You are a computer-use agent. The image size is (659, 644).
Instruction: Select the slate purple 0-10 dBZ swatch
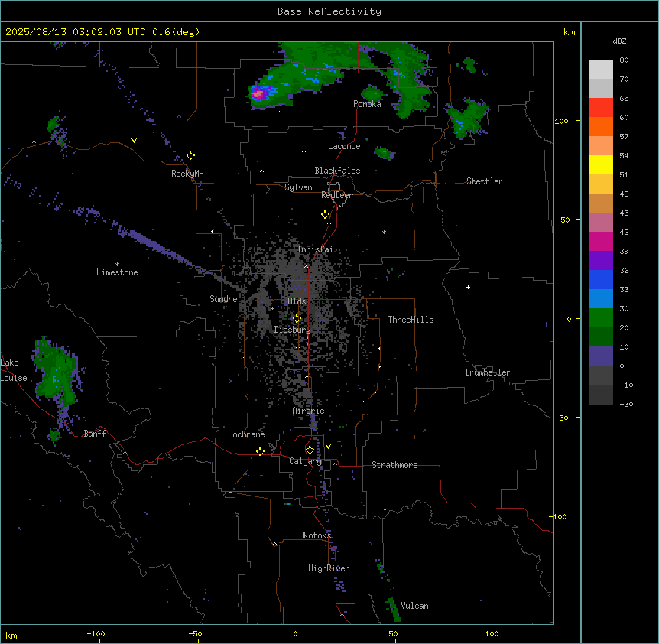(601, 356)
